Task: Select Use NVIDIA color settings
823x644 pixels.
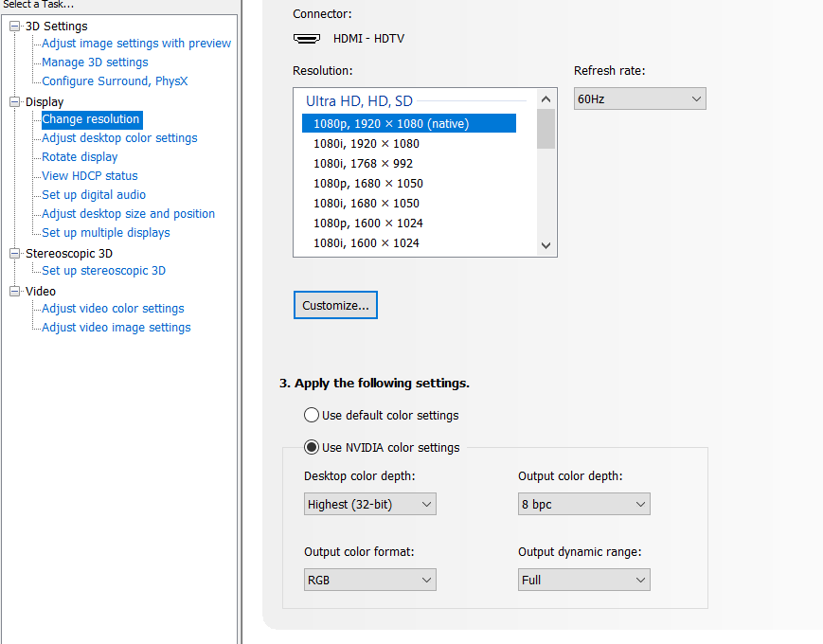Action: click(x=312, y=447)
